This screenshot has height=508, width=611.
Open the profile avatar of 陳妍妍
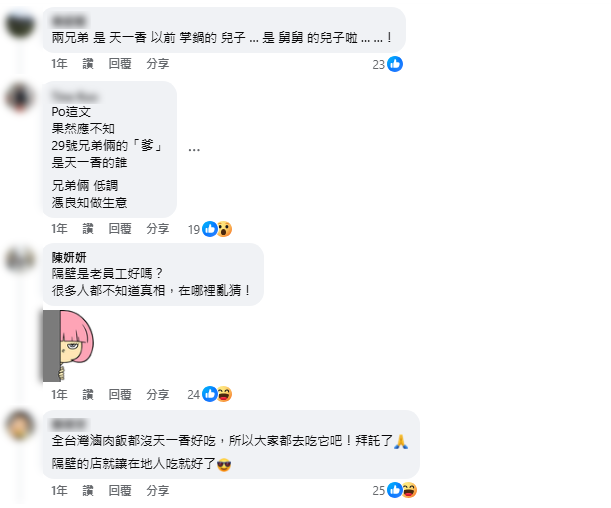[x=20, y=259]
